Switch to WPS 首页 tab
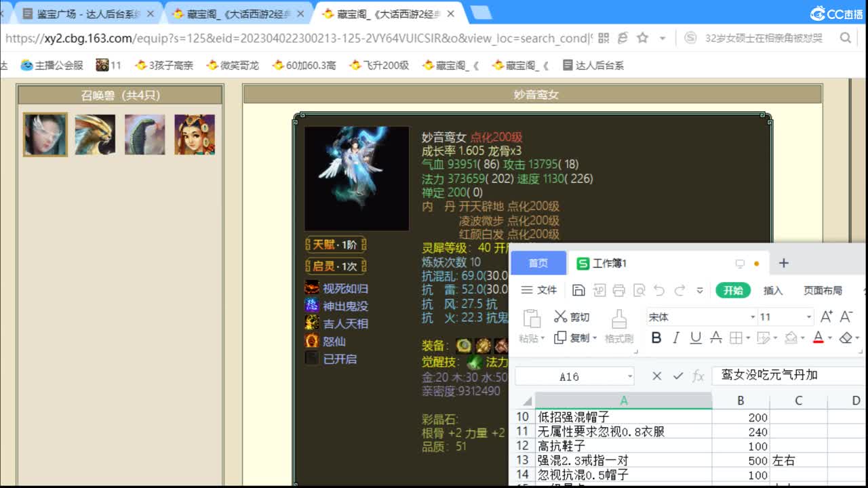 pos(538,263)
